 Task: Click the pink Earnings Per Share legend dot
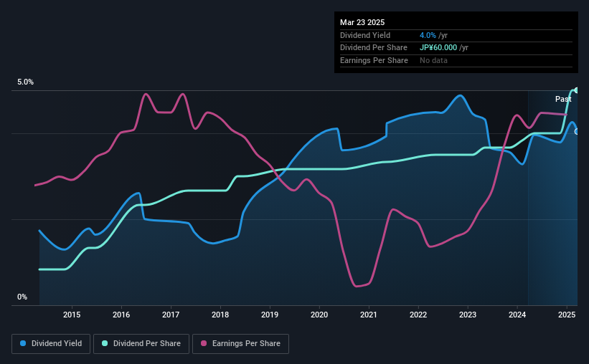coord(204,343)
